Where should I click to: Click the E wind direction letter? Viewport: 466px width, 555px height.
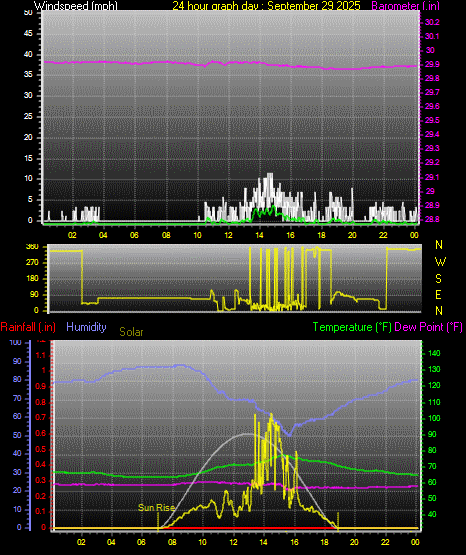pyautogui.click(x=438, y=294)
